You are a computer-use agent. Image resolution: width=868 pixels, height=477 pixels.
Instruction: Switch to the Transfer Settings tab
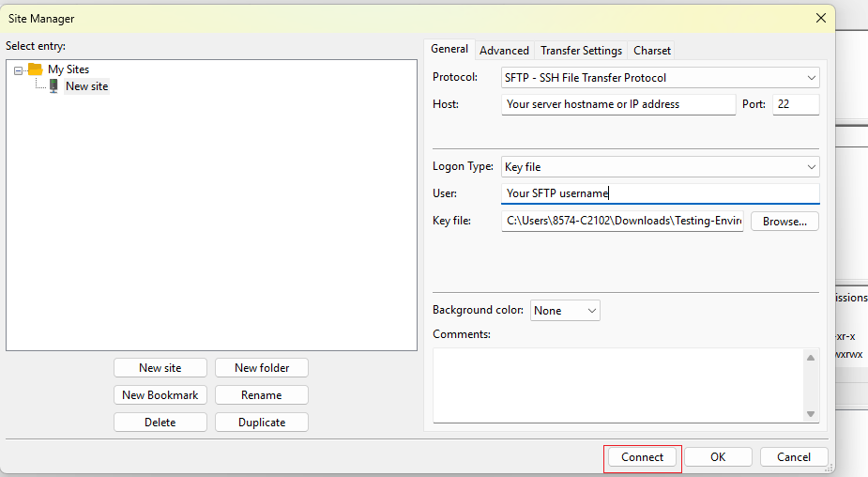pos(581,51)
